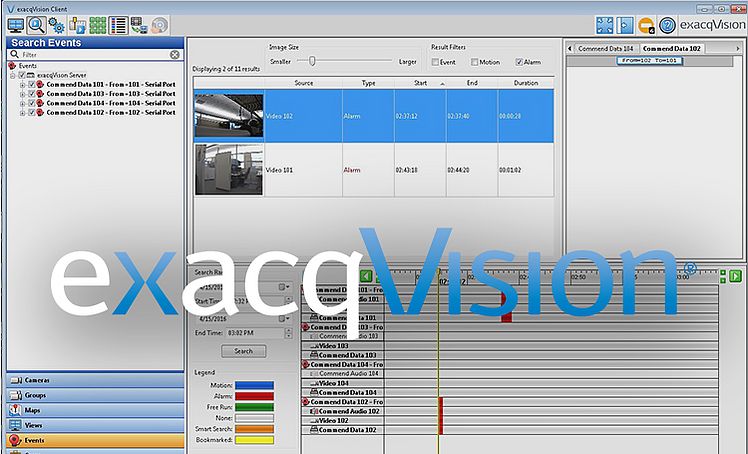Open the Search magnifier toolbar icon
The width and height of the screenshot is (748, 454).
36,25
